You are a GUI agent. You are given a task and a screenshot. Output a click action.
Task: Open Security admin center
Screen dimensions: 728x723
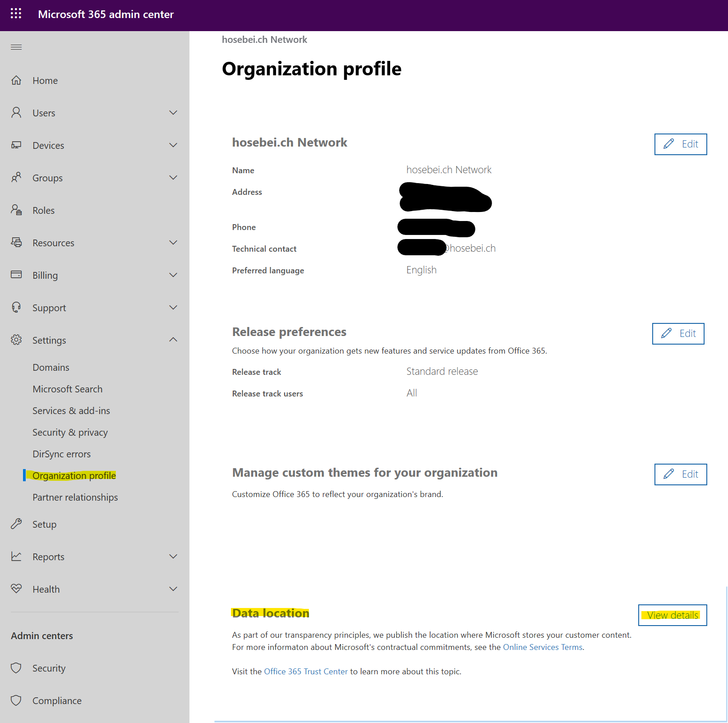[49, 668]
